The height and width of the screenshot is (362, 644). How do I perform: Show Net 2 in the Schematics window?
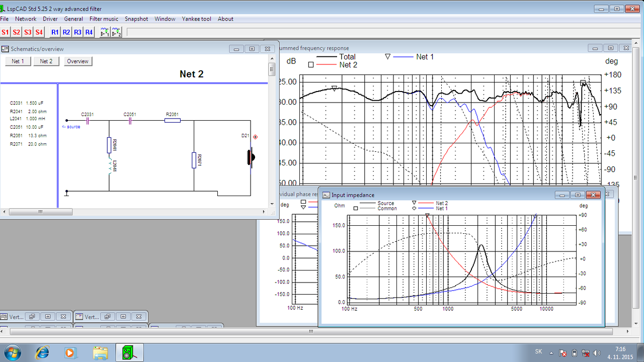[46, 61]
